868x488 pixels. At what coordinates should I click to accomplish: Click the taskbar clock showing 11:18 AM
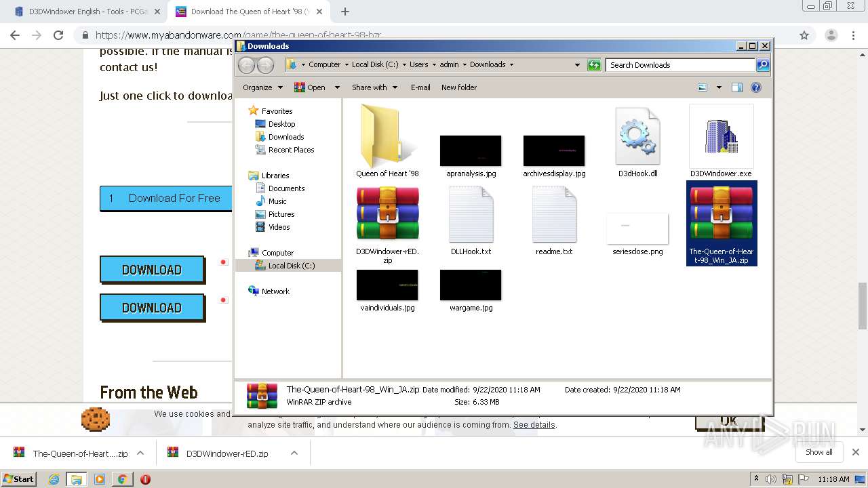[833, 479]
